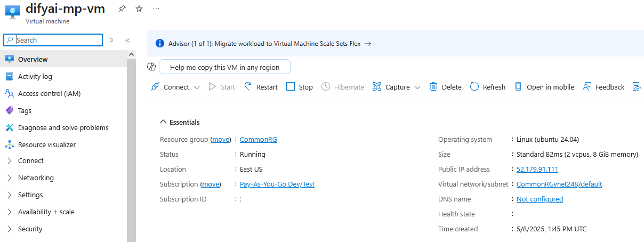Click the cut-off icon after Feedback
This screenshot has width=644, height=242.
(x=636, y=87)
